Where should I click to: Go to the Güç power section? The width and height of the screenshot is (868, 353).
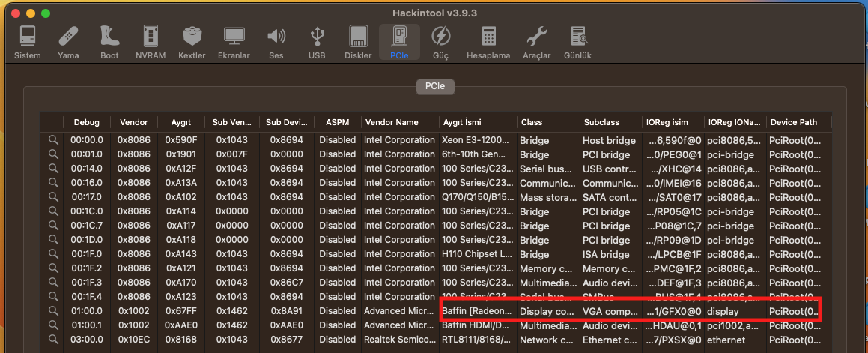(440, 41)
